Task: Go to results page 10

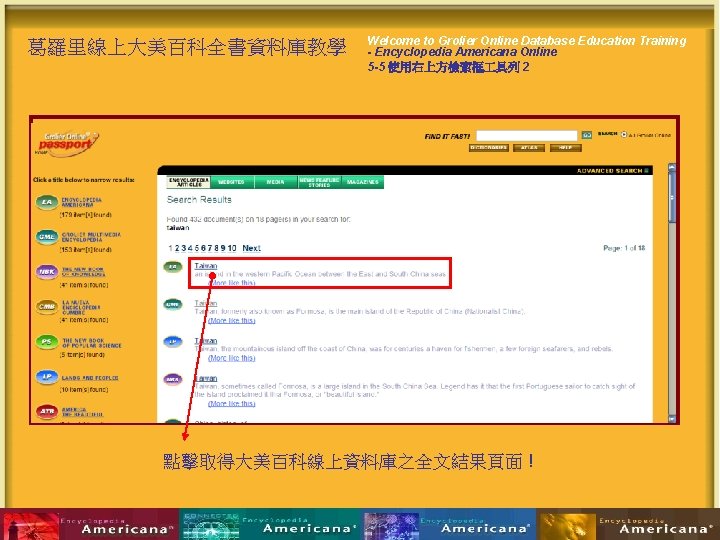Action: coord(232,248)
